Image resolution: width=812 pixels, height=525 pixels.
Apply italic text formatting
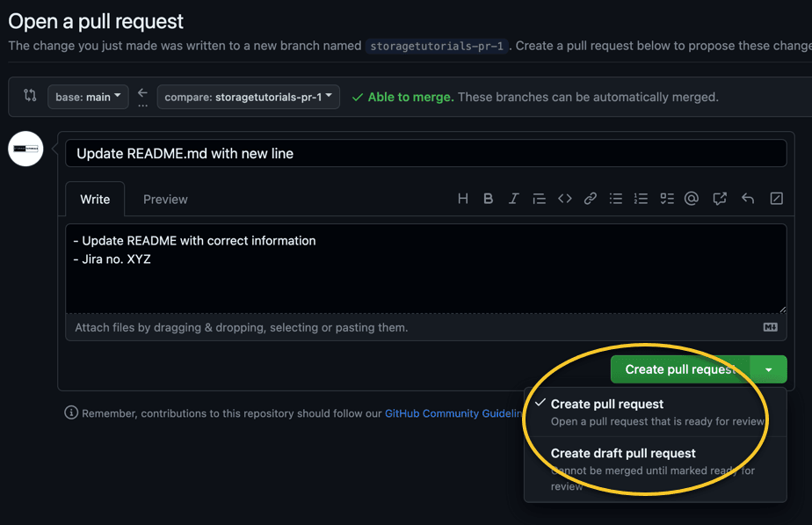[x=513, y=199]
